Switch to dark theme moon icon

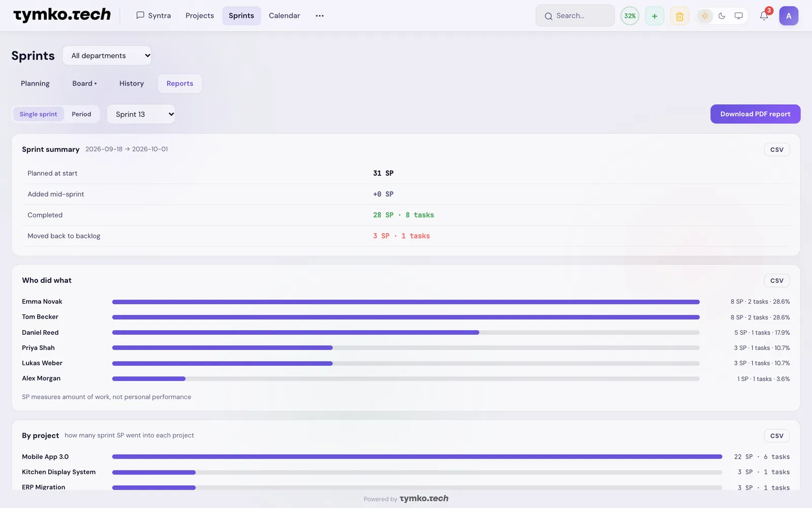pyautogui.click(x=722, y=16)
